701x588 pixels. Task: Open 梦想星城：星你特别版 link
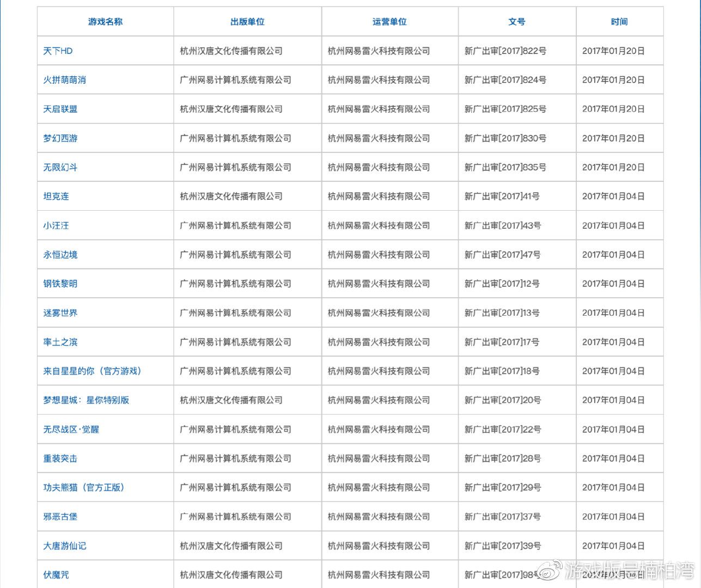87,400
